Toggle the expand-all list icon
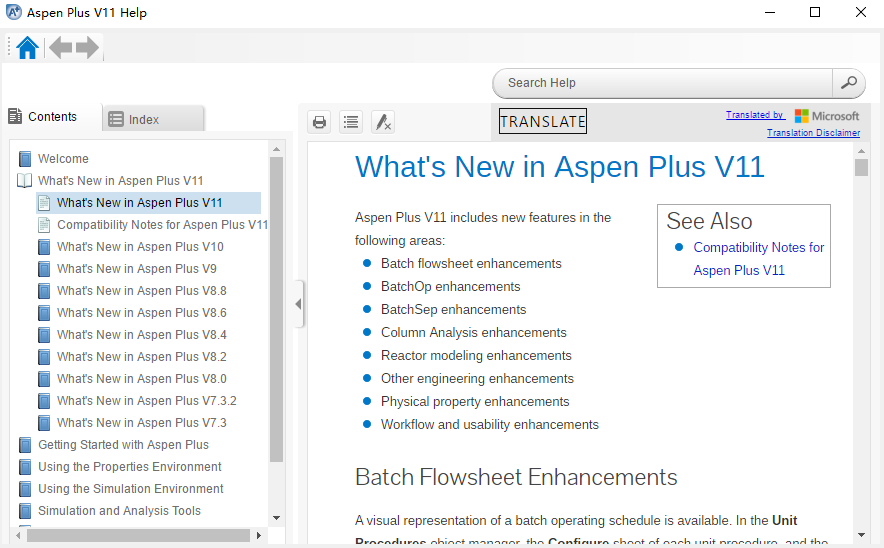The width and height of the screenshot is (884, 548). [x=351, y=122]
